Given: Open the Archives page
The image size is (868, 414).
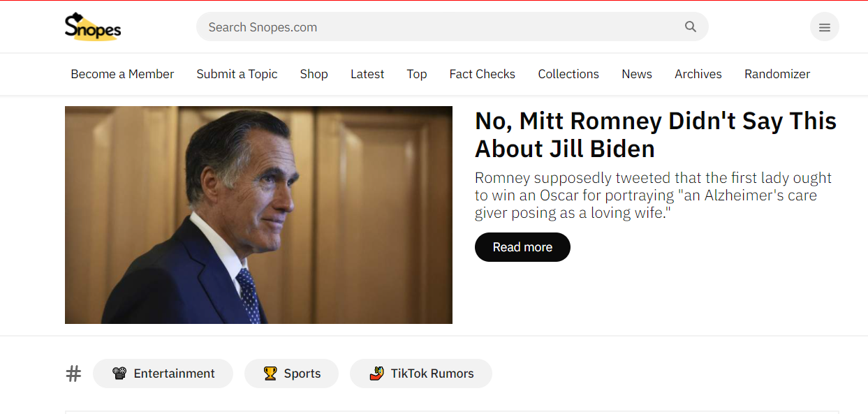Looking at the screenshot, I should tap(698, 74).
